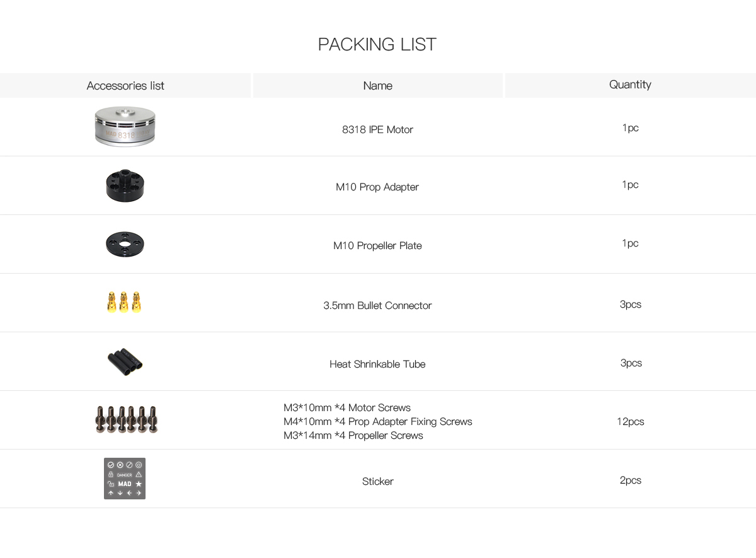
Task: Click the Quantity column header
Action: (x=630, y=84)
